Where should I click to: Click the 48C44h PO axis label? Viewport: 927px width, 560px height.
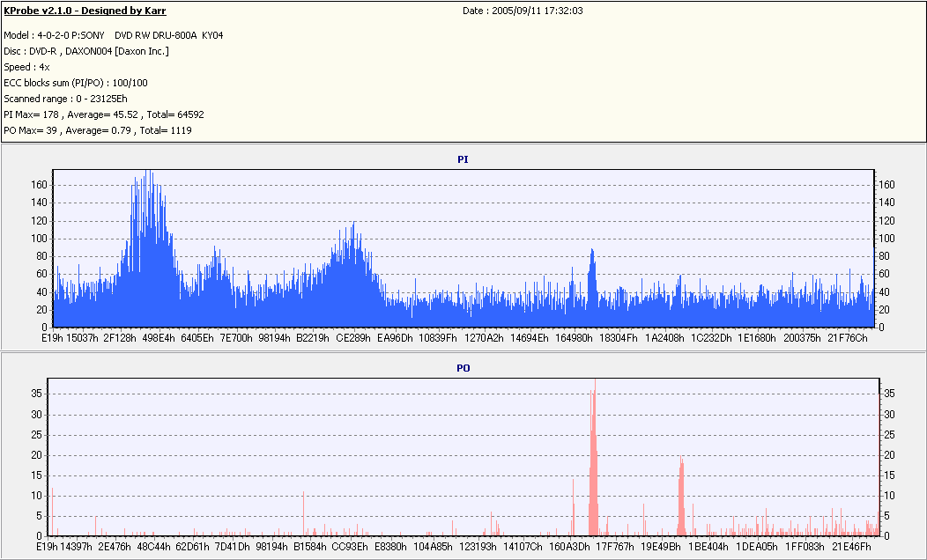click(x=153, y=547)
